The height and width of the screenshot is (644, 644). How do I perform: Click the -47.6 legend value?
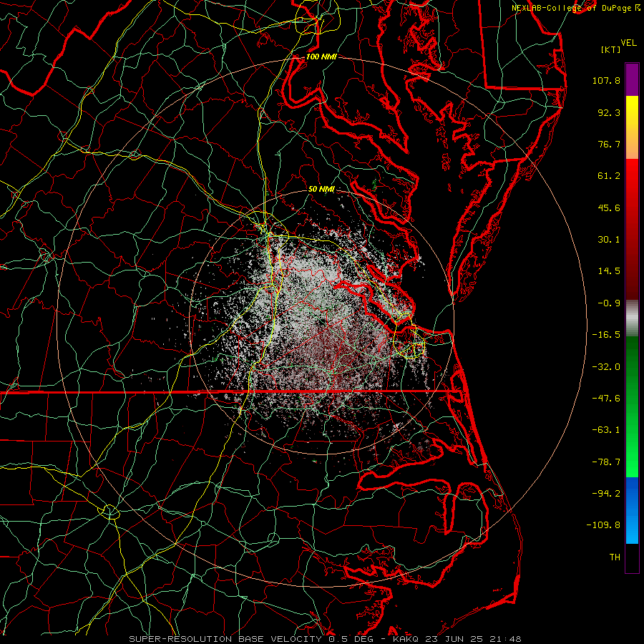(x=606, y=398)
